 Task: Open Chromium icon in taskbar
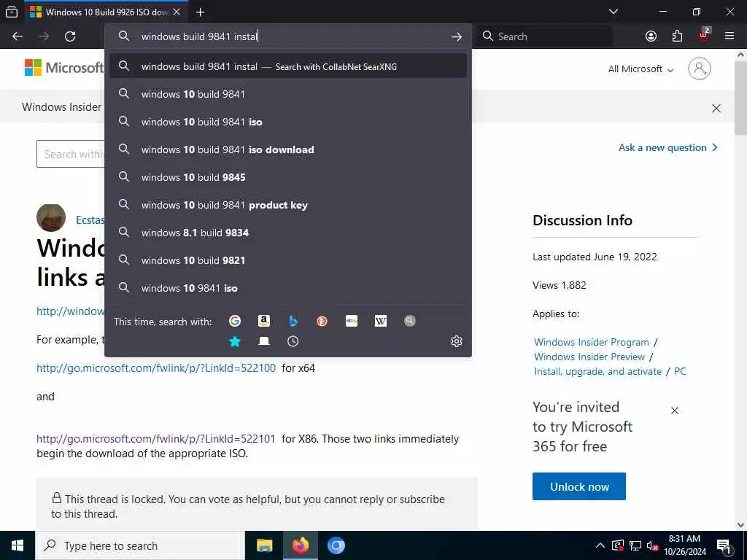pyautogui.click(x=336, y=545)
